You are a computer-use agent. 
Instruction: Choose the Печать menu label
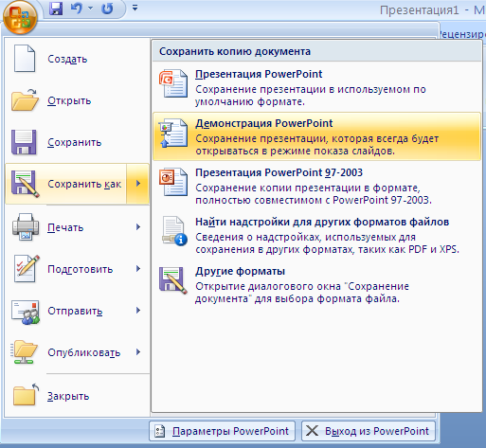tap(65, 227)
